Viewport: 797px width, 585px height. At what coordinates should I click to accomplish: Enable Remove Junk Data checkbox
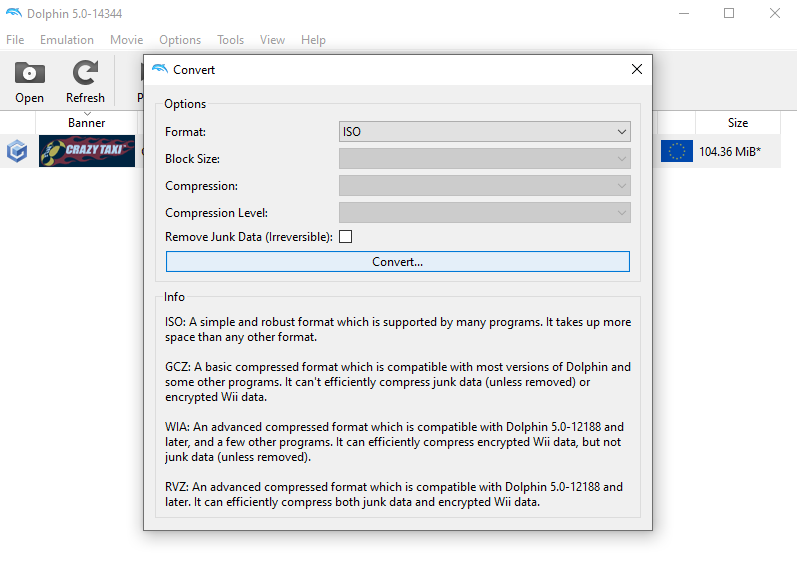coord(346,237)
